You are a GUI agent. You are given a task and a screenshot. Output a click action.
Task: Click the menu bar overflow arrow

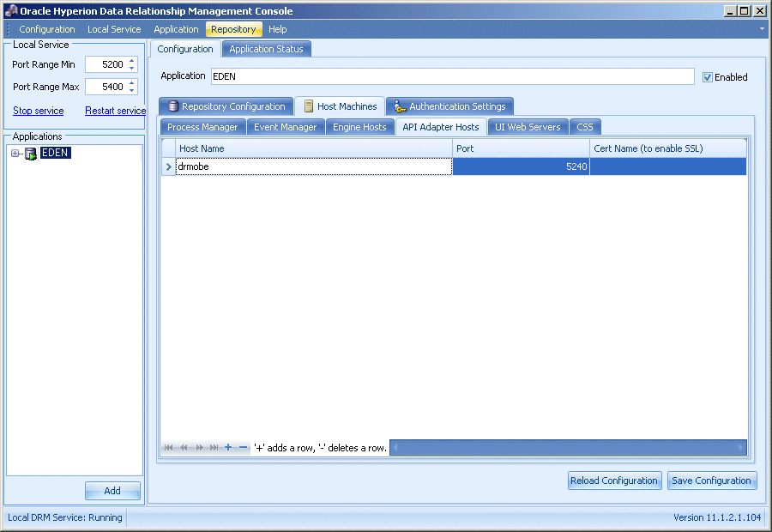(762, 29)
